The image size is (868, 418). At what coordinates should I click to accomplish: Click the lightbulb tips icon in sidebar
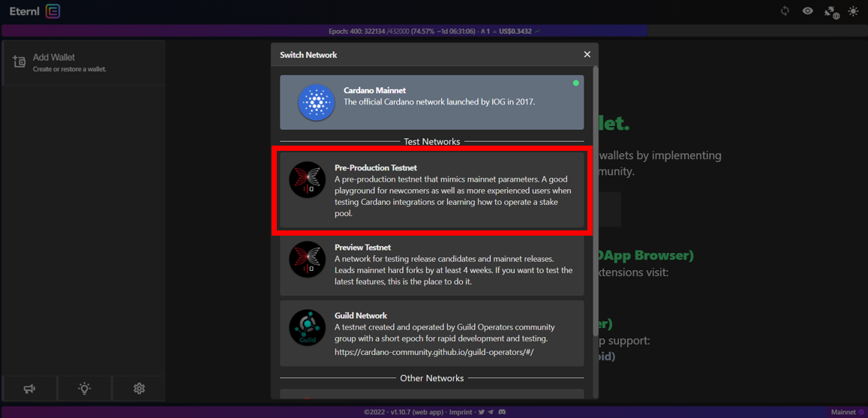pos(84,389)
